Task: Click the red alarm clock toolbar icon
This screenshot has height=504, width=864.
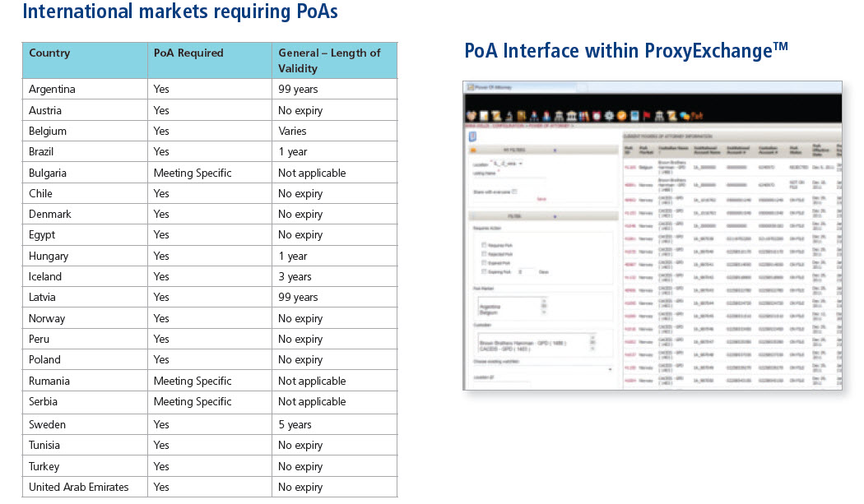Action: (597, 116)
